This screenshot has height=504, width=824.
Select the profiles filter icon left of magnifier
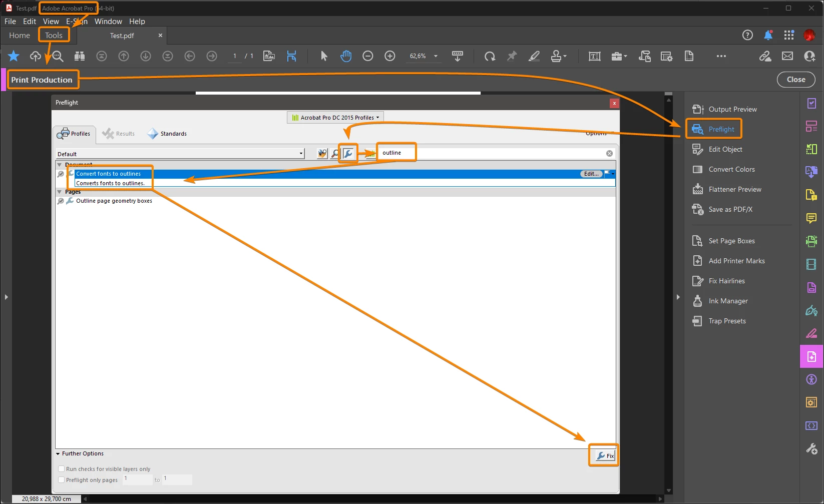[x=322, y=154]
